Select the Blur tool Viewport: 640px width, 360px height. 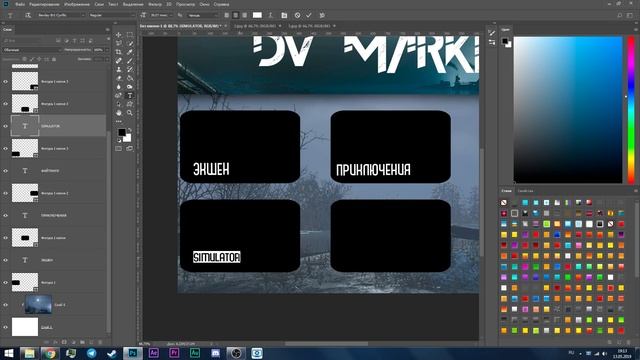118,87
